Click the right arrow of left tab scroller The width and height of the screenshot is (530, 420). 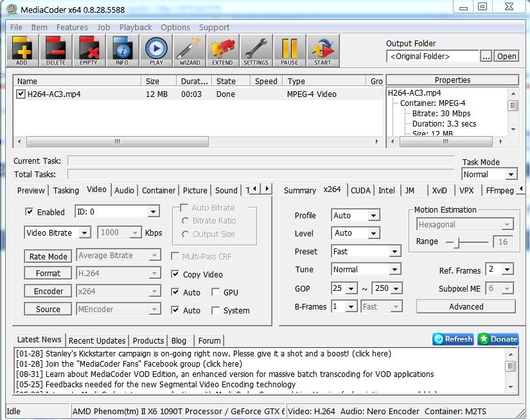[x=267, y=189]
